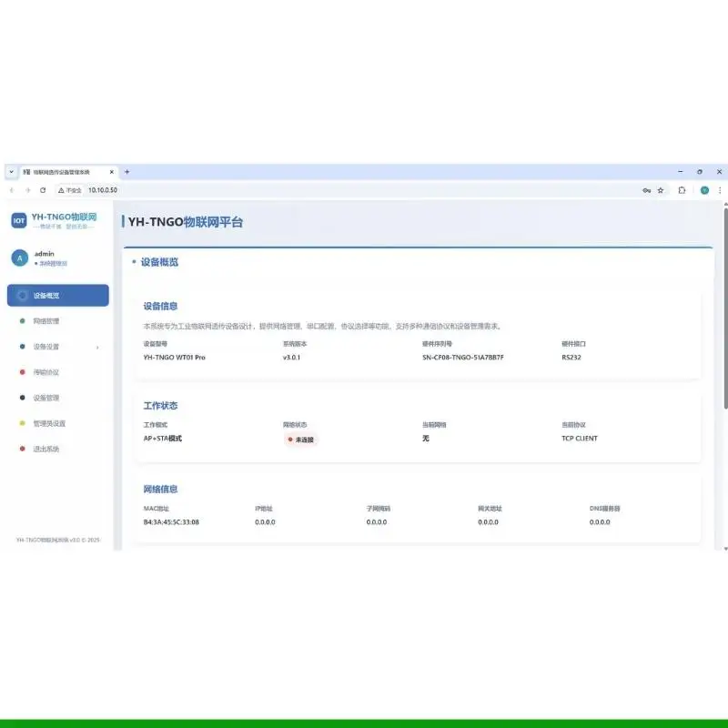
Task: Expand the 设备设置 submenu arrow
Action: click(x=97, y=347)
